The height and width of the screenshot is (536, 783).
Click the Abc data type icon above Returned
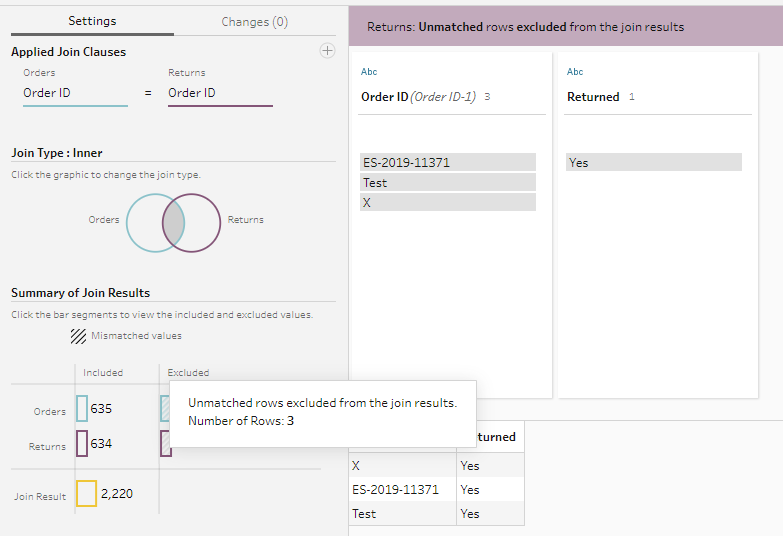(575, 72)
